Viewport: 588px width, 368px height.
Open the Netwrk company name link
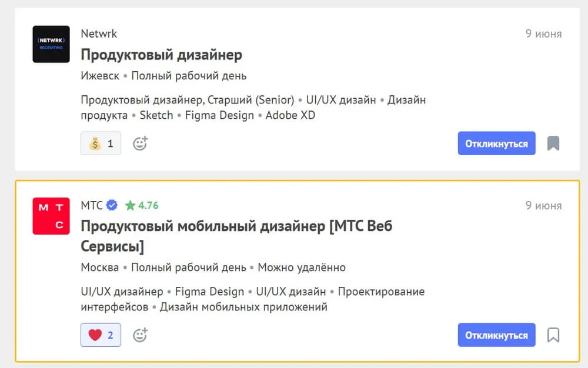pos(99,34)
